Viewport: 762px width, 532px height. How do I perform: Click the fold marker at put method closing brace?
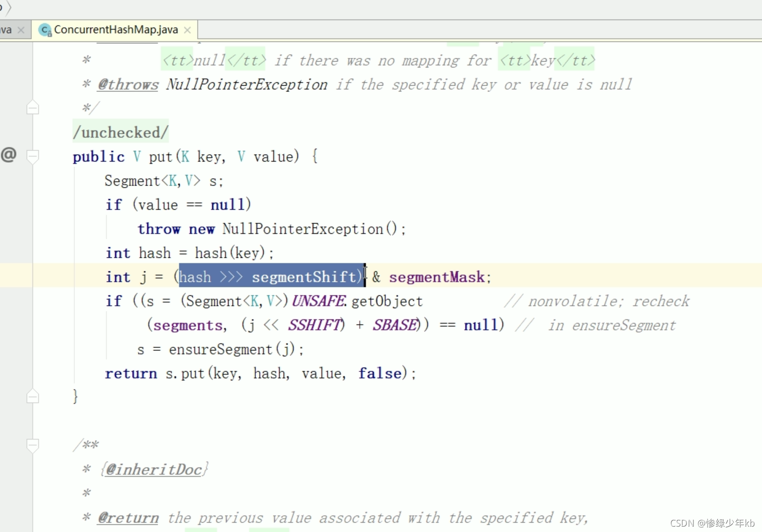(x=33, y=396)
